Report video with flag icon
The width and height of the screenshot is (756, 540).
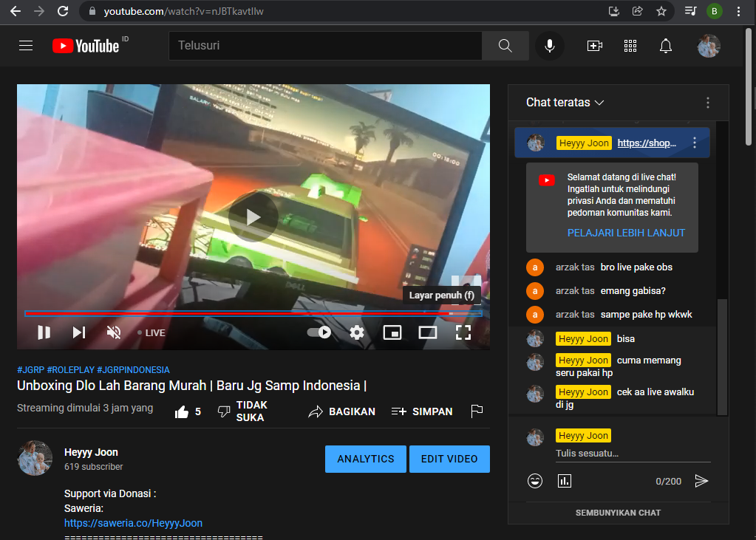coord(477,411)
